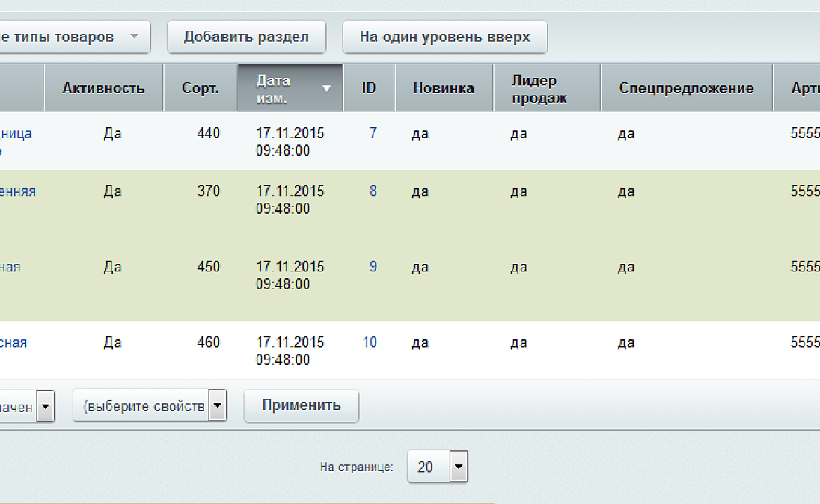This screenshot has height=504, width=820.
Task: Sort table by Активность column
Action: click(x=103, y=88)
